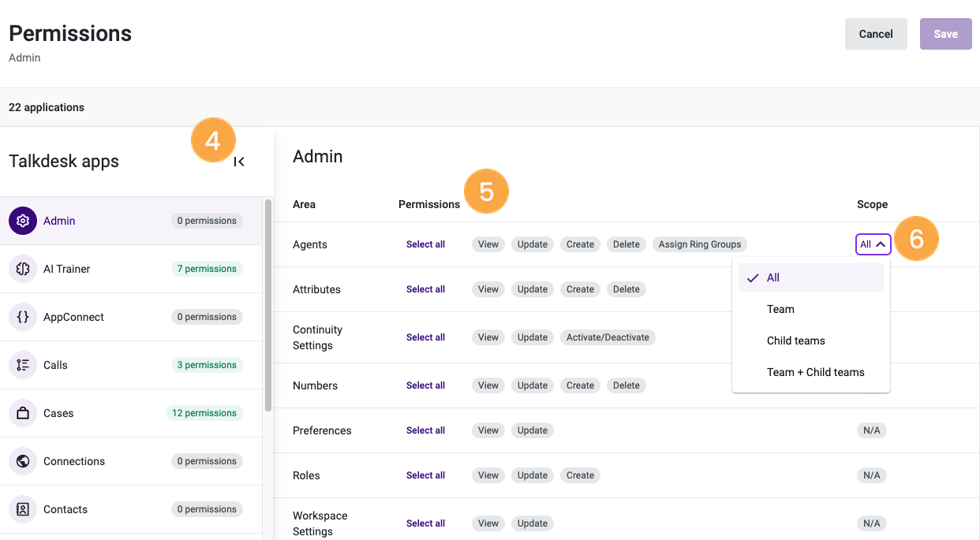Open AppConnect via its curly braces icon
980x540 pixels.
23,317
